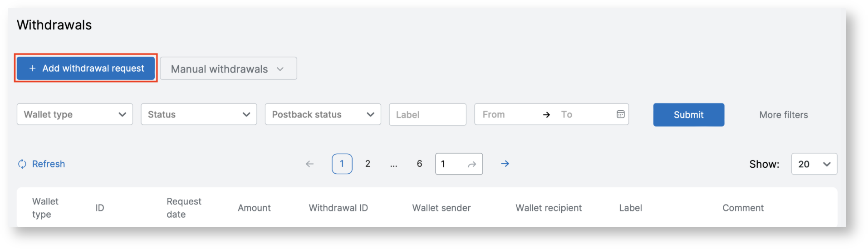Click the plus icon in Add withdrawal
The width and height of the screenshot is (868, 249).
[x=32, y=68]
